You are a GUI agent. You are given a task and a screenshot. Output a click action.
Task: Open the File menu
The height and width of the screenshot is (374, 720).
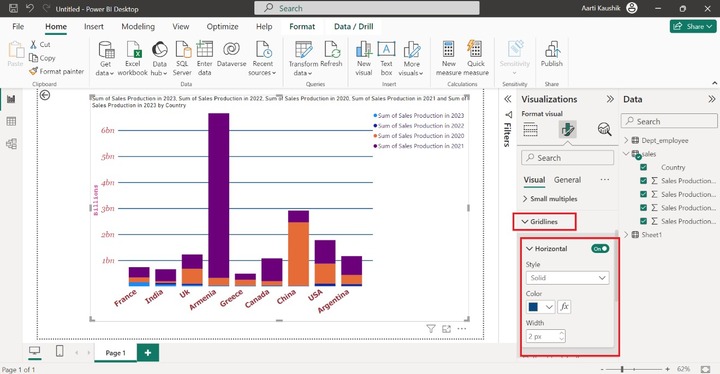click(x=18, y=26)
